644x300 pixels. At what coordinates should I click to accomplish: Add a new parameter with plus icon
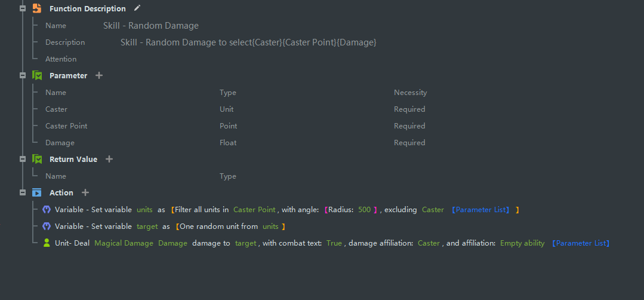[99, 75]
